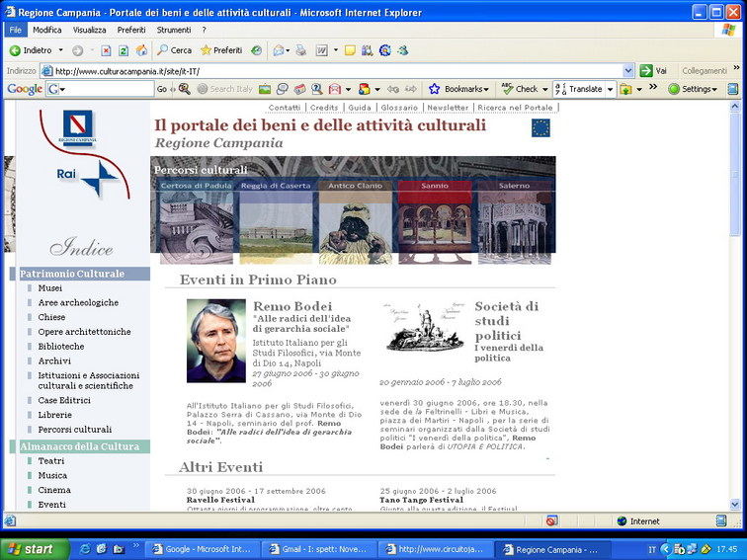This screenshot has height=560, width=747.
Task: Open the Visualizza menu
Action: pos(90,30)
